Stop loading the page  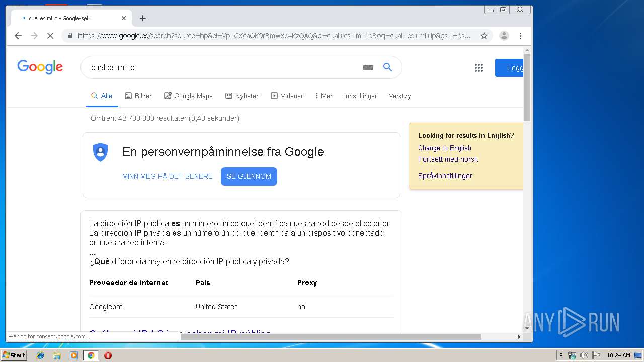(50, 36)
